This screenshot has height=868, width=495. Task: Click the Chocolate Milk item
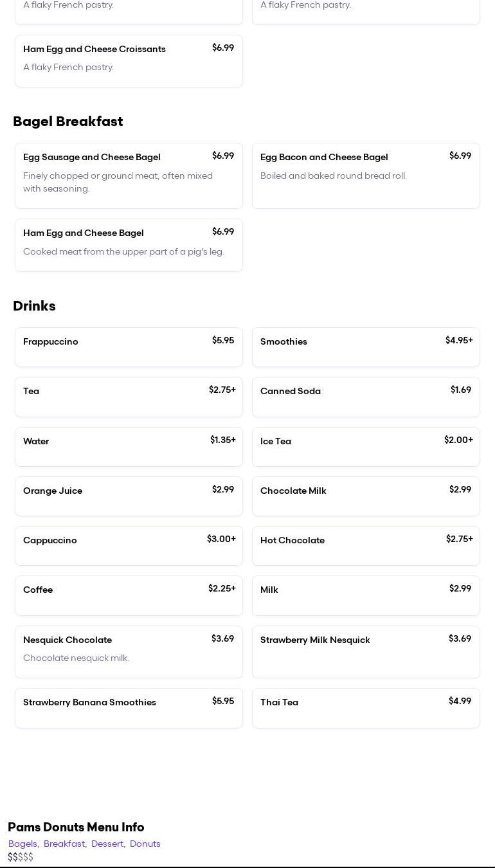tap(366, 496)
